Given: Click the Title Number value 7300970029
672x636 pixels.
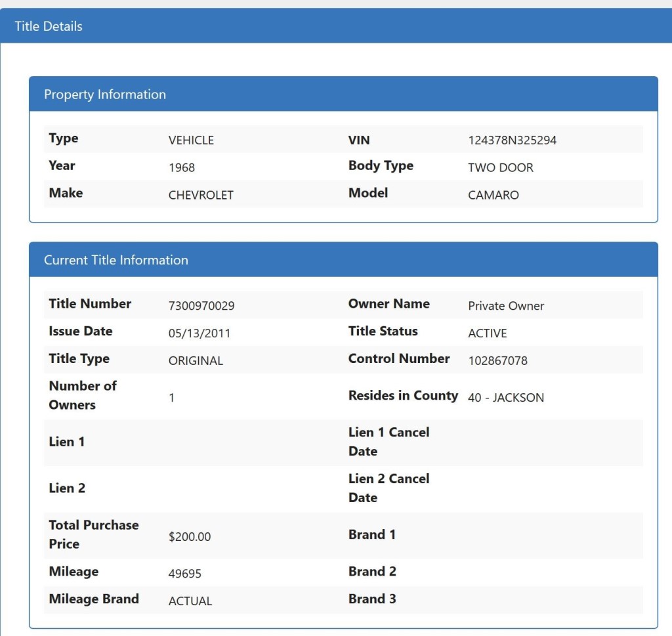Looking at the screenshot, I should pos(201,306).
